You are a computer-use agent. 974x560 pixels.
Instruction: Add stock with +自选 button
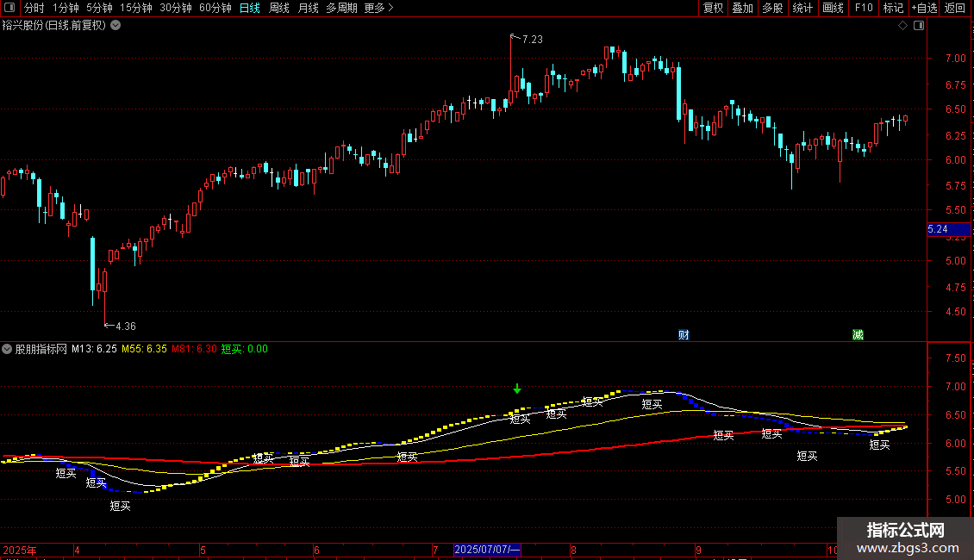924,8
